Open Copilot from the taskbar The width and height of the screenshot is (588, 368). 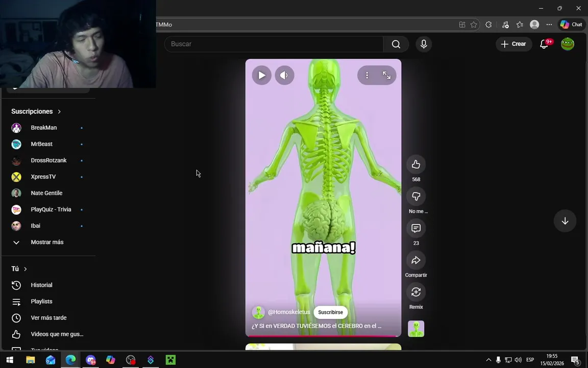pyautogui.click(x=111, y=360)
